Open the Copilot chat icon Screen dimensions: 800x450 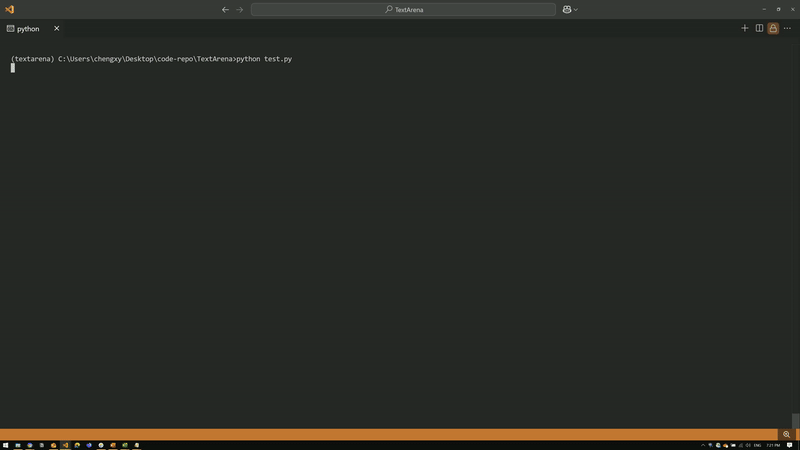tap(567, 9)
